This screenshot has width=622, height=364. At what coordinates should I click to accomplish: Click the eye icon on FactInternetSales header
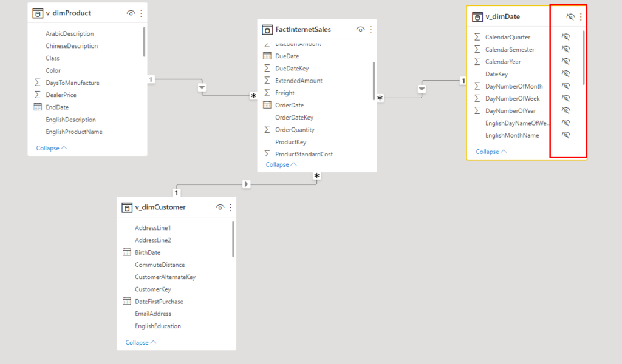coord(360,29)
